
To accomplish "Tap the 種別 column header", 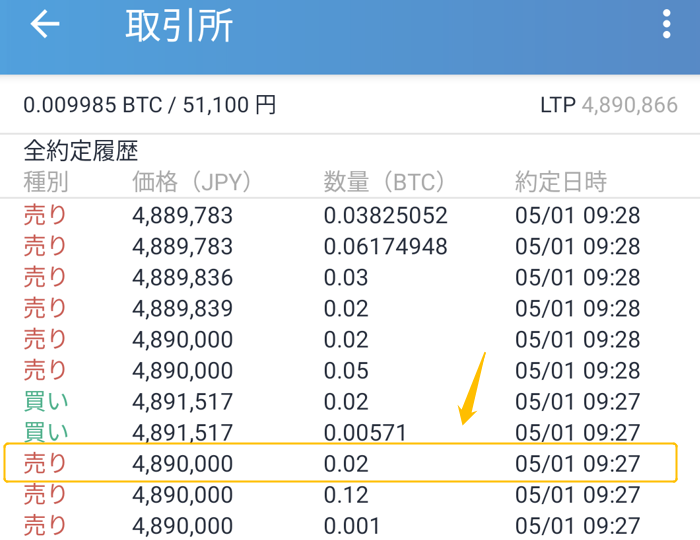I will 46,182.
